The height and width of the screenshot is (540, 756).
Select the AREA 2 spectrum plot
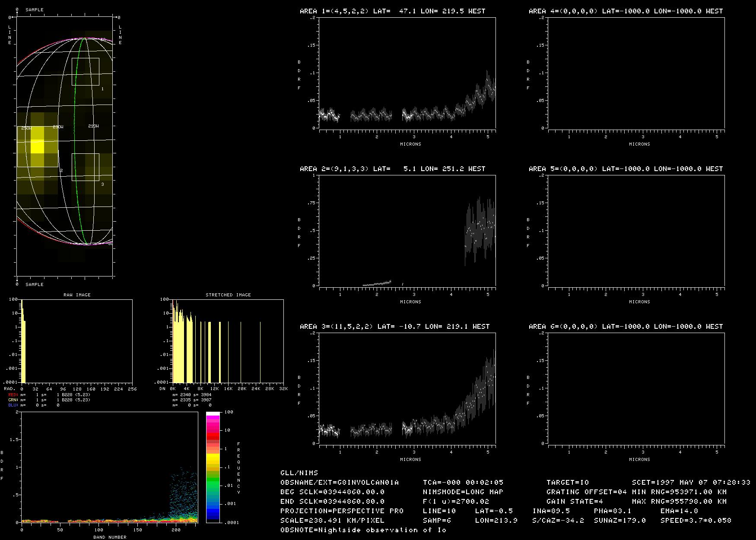(407, 230)
